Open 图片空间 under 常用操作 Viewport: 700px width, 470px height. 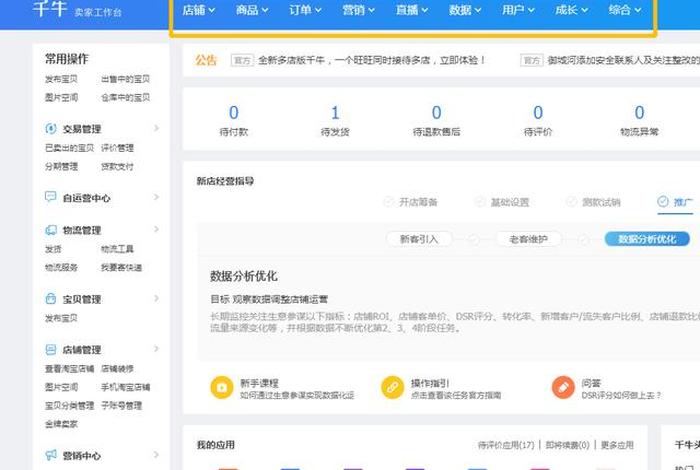61,97
